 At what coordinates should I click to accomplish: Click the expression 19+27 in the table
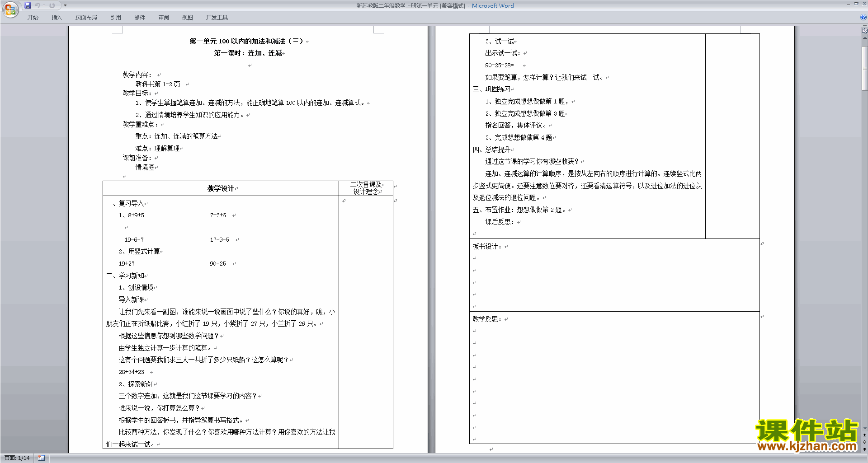(x=127, y=263)
